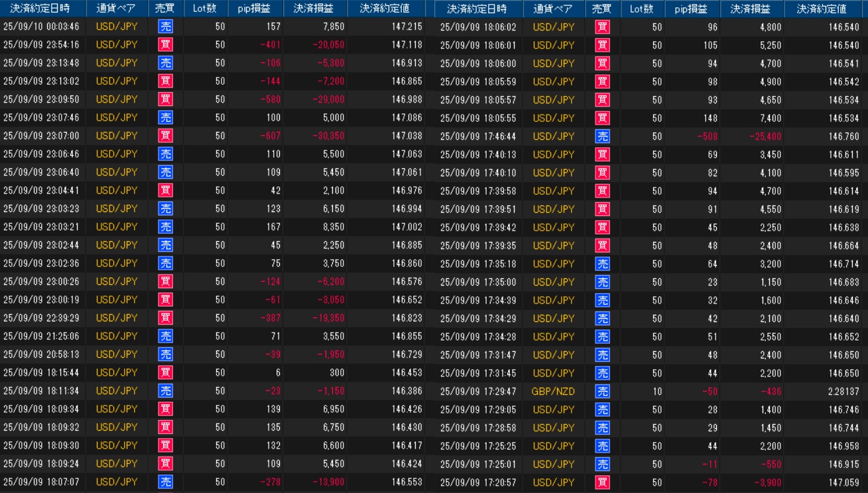Click pip損益 header above the 157 value
The width and height of the screenshot is (868, 493).
(254, 9)
